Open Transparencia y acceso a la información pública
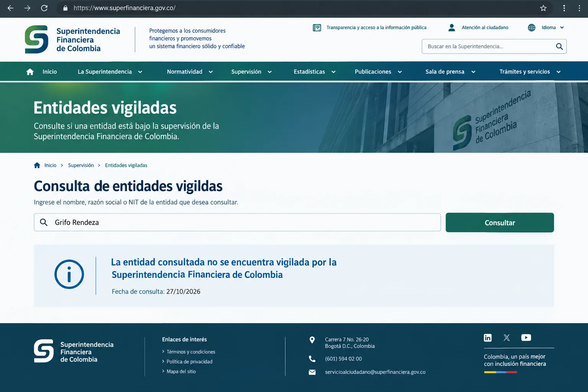588x392 pixels. coord(376,28)
